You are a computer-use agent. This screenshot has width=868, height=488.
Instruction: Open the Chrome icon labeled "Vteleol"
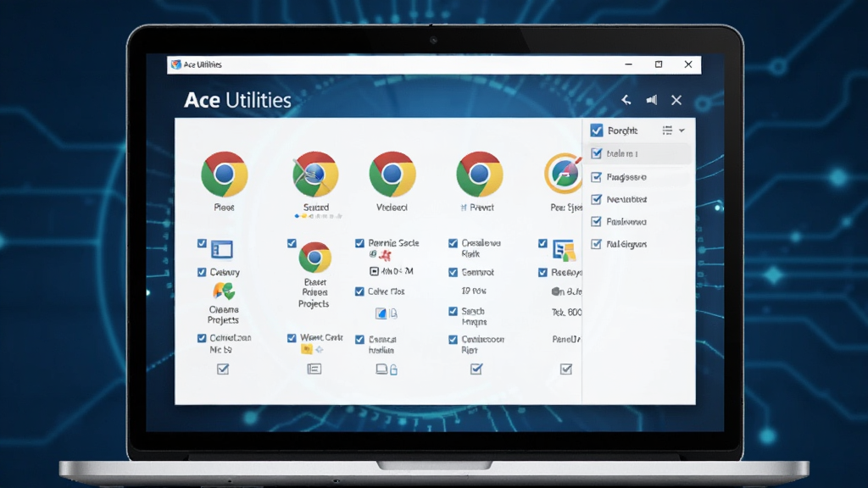point(392,175)
